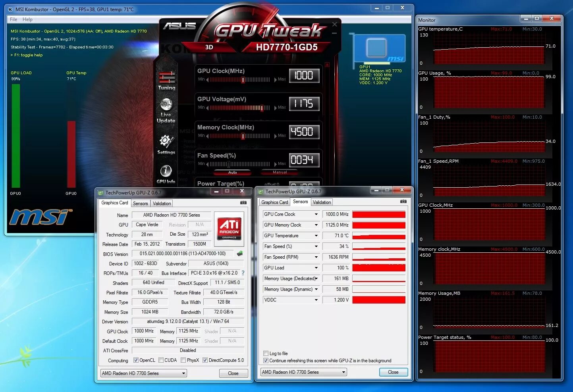Increase GPU Clock with the Max arrow
Screen dimensions: 573x392
click(276, 80)
